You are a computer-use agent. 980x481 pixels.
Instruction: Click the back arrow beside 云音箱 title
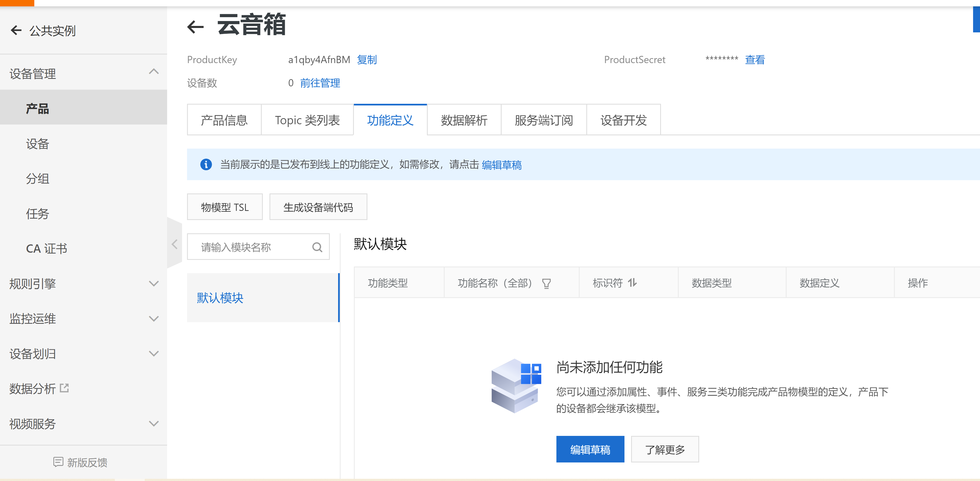[x=196, y=27]
